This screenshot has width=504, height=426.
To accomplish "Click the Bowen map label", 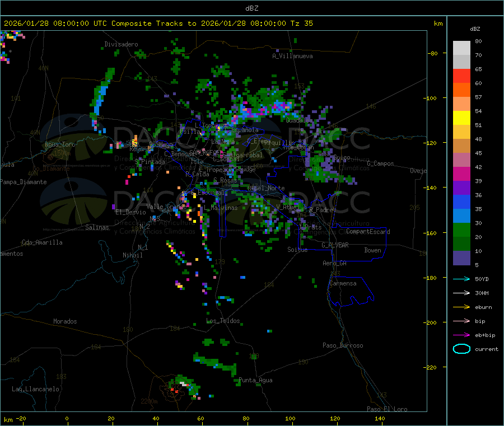I will point(372,250).
